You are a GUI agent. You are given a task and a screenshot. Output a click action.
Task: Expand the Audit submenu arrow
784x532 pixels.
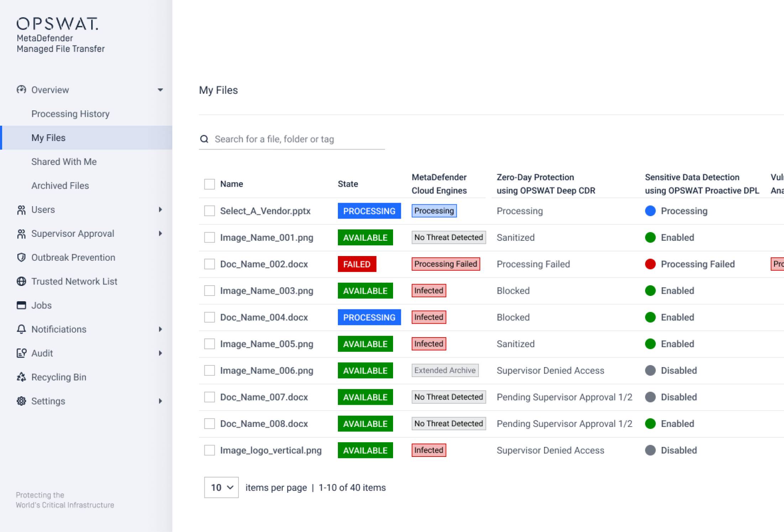pos(160,353)
